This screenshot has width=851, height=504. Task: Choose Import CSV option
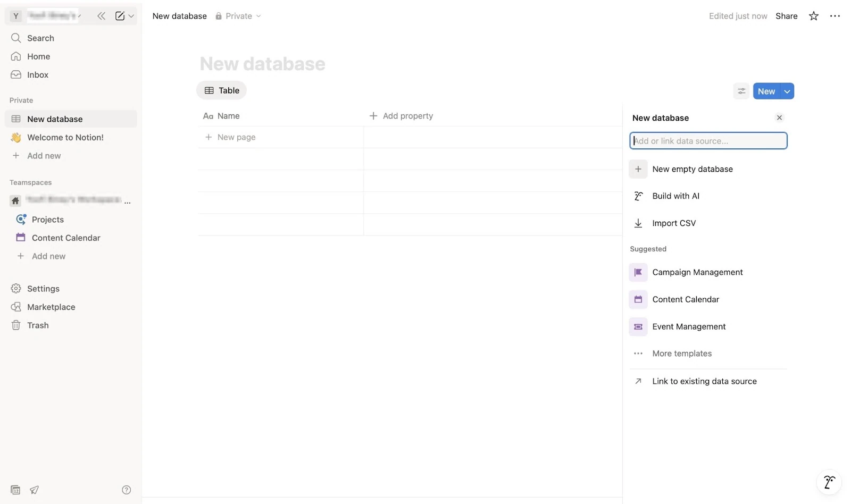[x=708, y=223]
